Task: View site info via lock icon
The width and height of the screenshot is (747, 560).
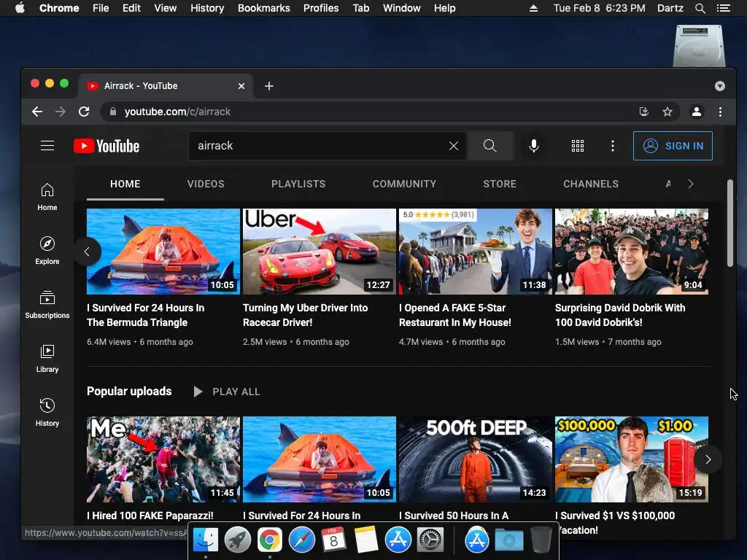Action: point(113,112)
